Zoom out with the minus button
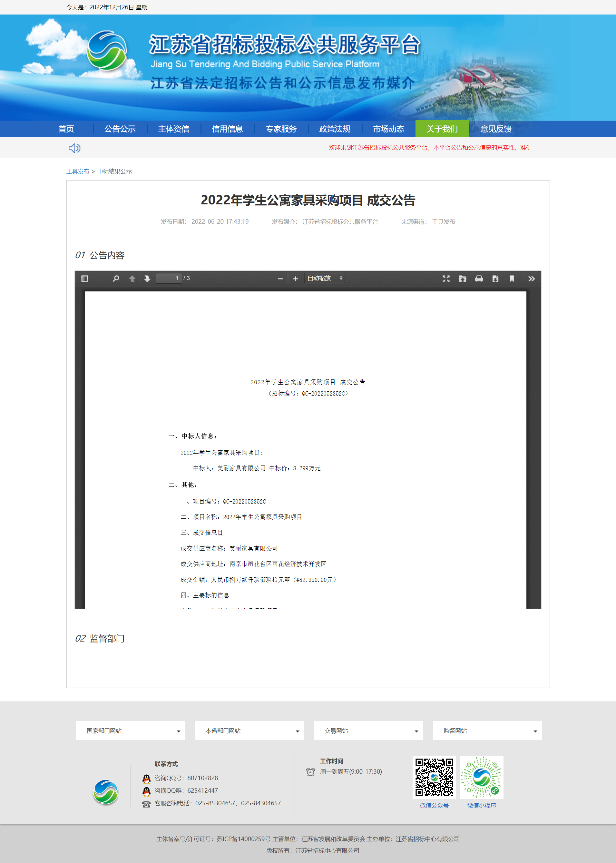The image size is (616, 863). tap(280, 279)
